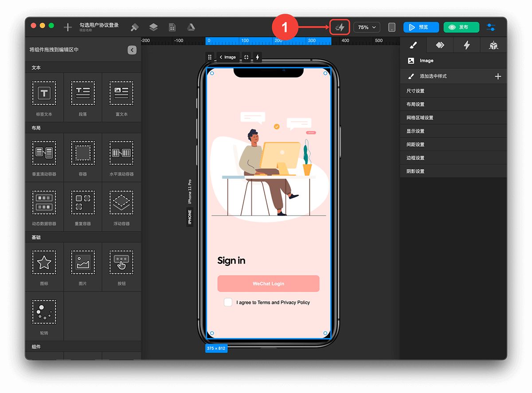The image size is (532, 393).
Task: Select the 重复容器 repeat container
Action: coord(83,207)
